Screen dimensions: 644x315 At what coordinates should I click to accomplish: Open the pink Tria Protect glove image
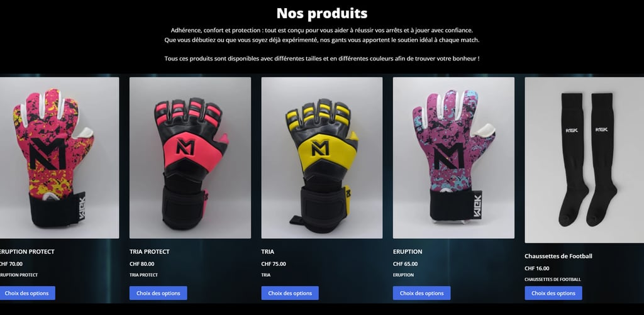click(190, 158)
